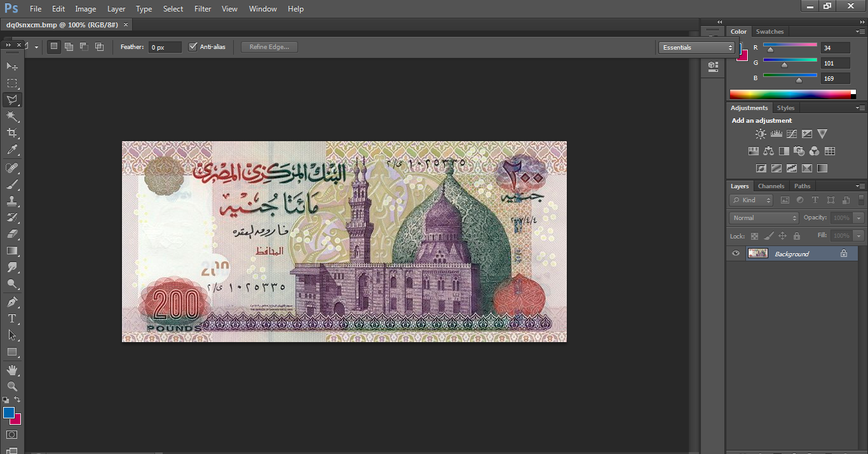This screenshot has width=868, height=454.
Task: Reset default foreground and background colors
Action: point(6,400)
